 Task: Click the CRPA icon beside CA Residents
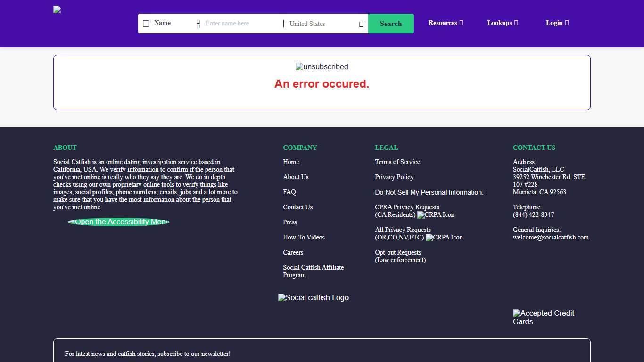pyautogui.click(x=436, y=215)
